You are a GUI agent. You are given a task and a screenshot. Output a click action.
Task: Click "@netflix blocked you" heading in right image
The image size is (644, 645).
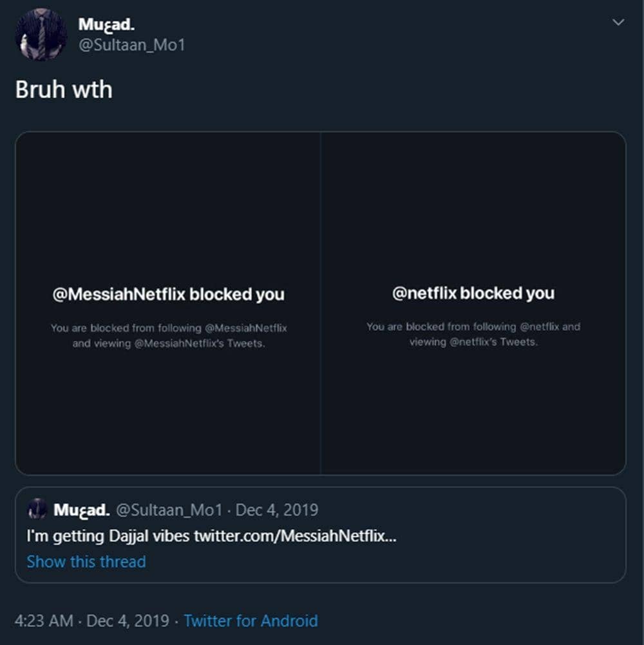pos(473,294)
